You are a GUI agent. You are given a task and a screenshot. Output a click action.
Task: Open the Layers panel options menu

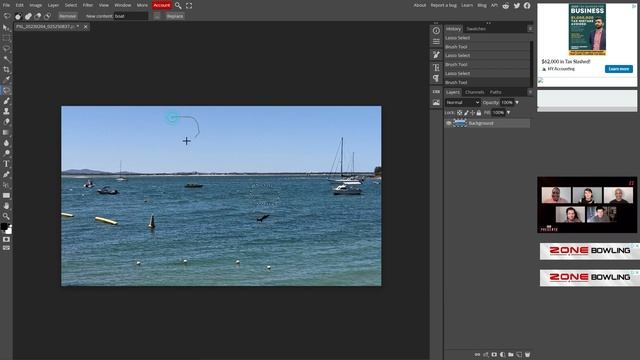(530, 92)
